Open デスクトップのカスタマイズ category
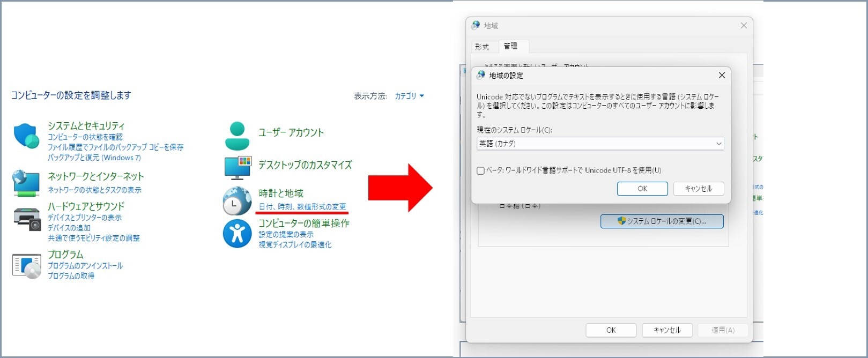The width and height of the screenshot is (868, 358). (305, 165)
